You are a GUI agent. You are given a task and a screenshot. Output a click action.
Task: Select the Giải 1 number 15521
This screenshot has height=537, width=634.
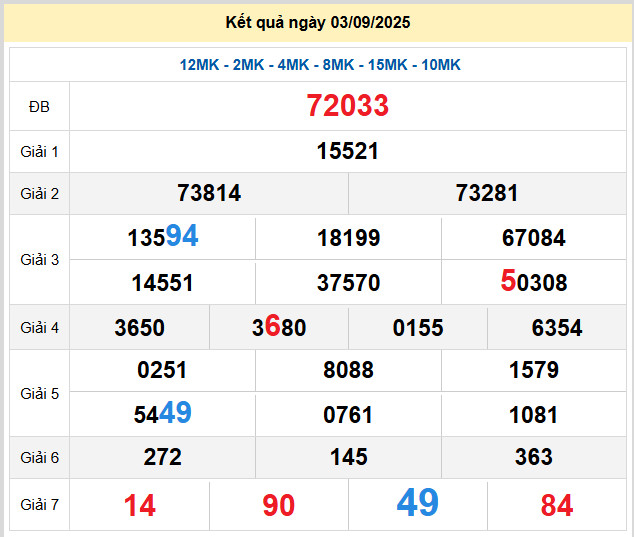pos(348,151)
